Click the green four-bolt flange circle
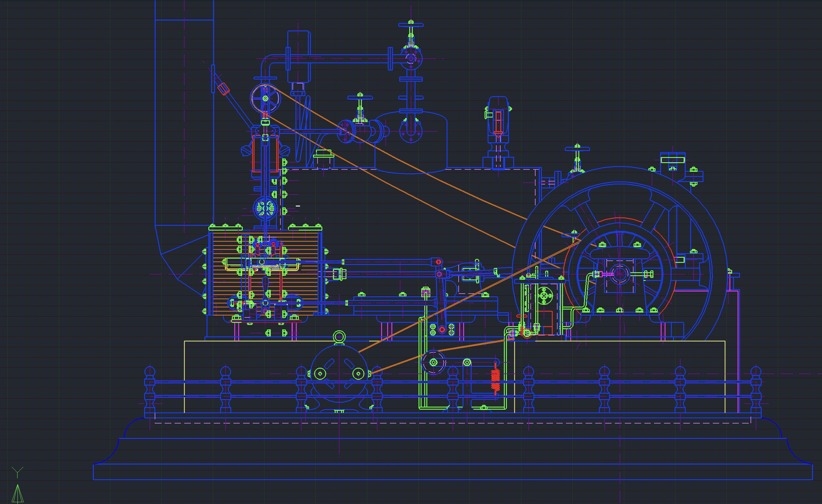The height and width of the screenshot is (504, 822). (x=544, y=296)
